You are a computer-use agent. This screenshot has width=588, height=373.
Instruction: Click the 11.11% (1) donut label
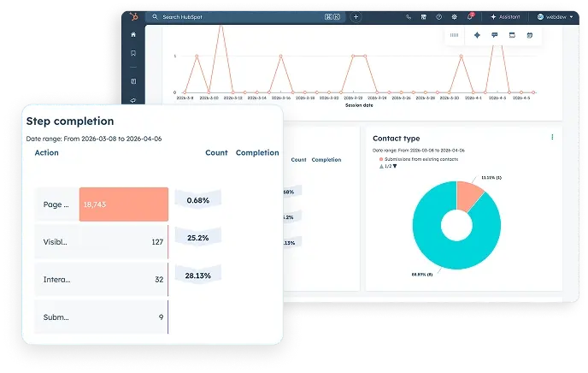pyautogui.click(x=491, y=177)
